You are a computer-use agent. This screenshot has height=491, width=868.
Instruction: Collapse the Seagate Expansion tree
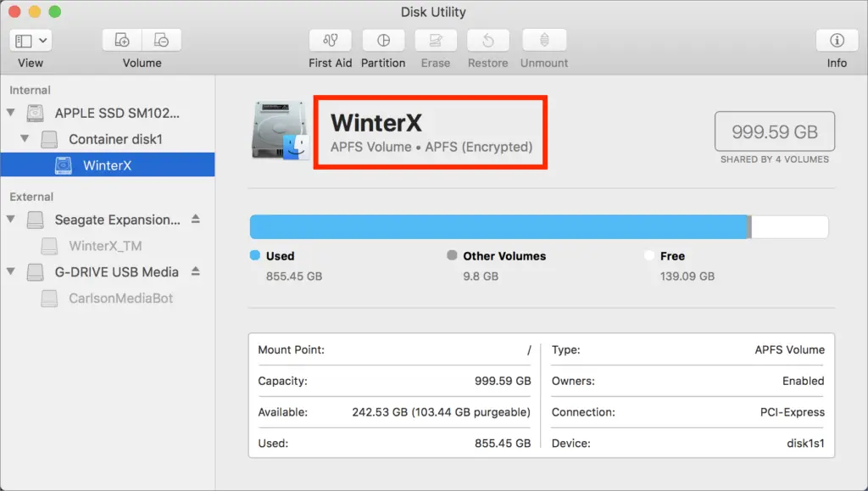click(11, 220)
